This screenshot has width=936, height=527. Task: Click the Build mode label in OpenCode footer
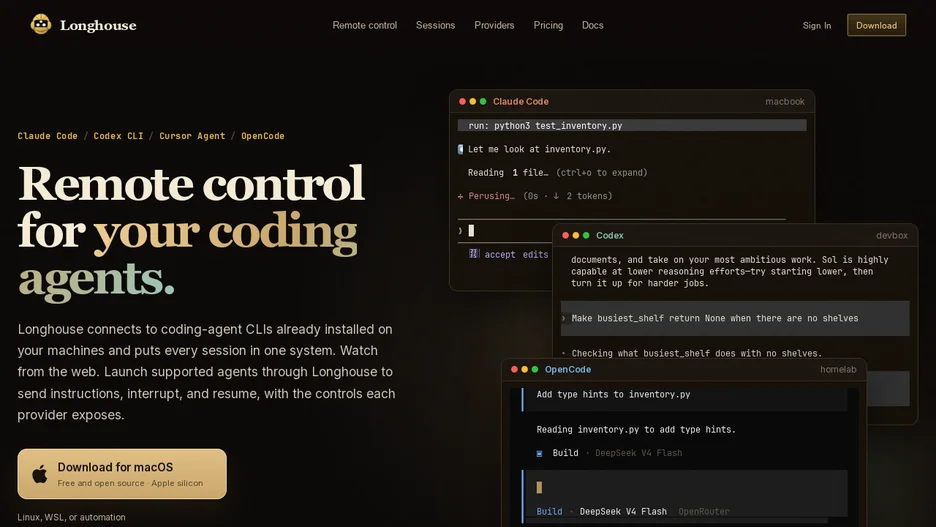click(549, 511)
